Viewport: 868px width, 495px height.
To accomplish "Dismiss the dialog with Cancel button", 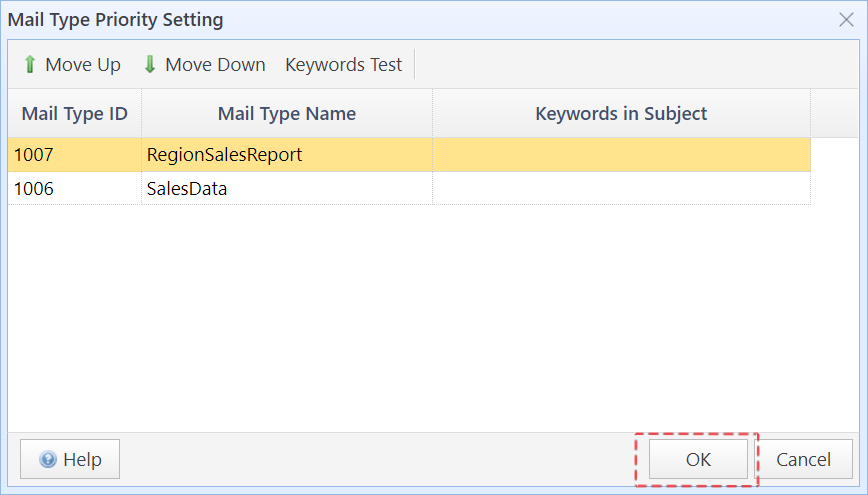I will (804, 460).
